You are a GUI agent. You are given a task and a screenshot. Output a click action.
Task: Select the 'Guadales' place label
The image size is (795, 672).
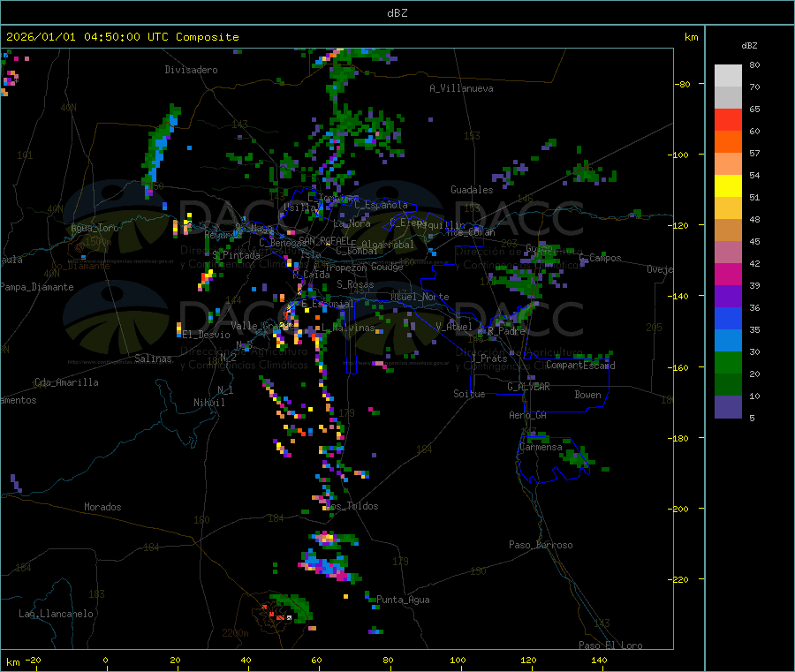pyautogui.click(x=472, y=190)
